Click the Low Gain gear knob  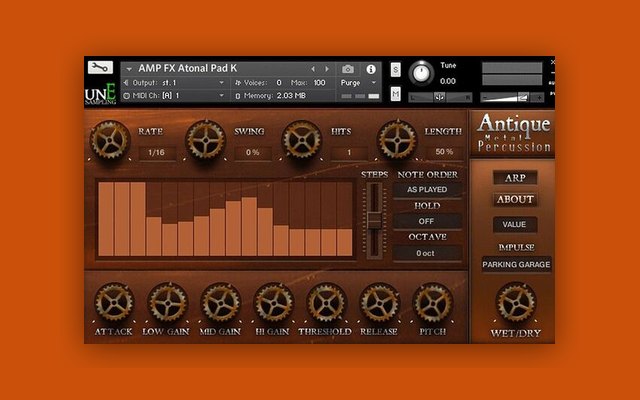[x=167, y=302]
